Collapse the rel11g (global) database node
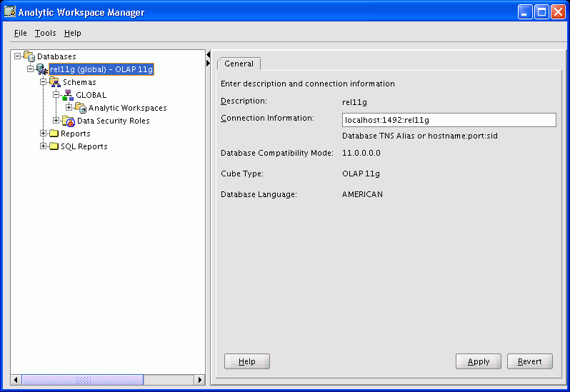Image resolution: width=570 pixels, height=392 pixels. pyautogui.click(x=30, y=69)
